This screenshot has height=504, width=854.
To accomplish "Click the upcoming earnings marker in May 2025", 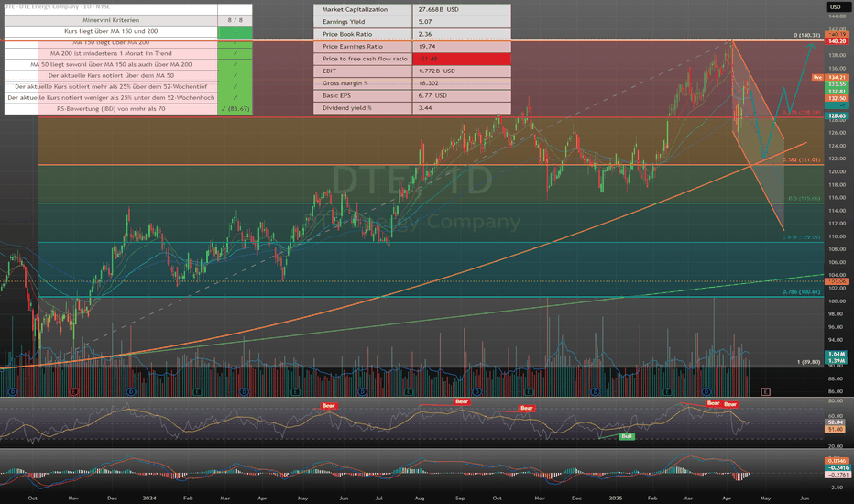I will 765,392.
